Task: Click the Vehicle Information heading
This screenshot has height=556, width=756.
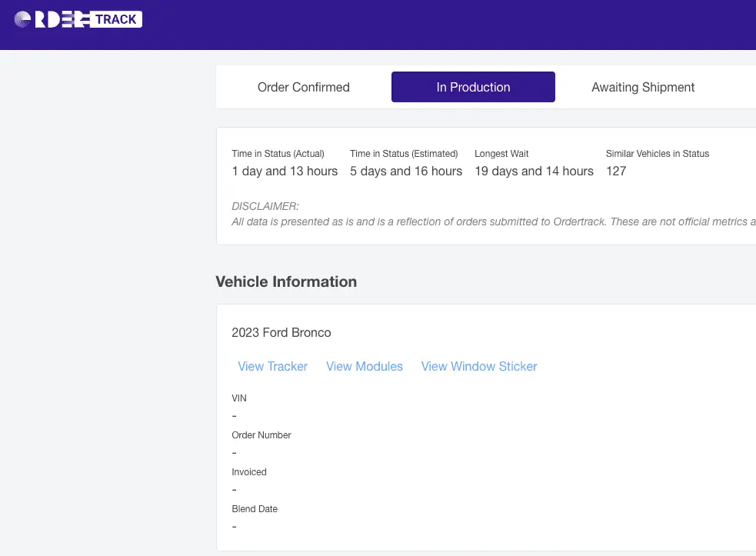Action: point(286,281)
